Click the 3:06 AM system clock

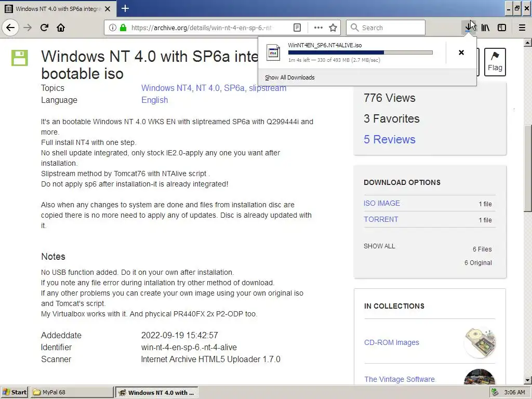tap(514, 392)
